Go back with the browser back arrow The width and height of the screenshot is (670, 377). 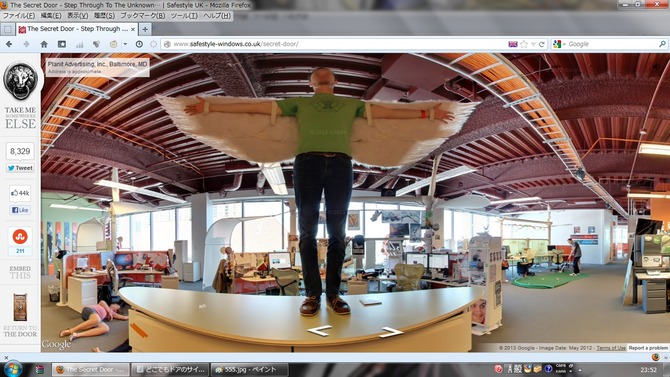[9, 44]
